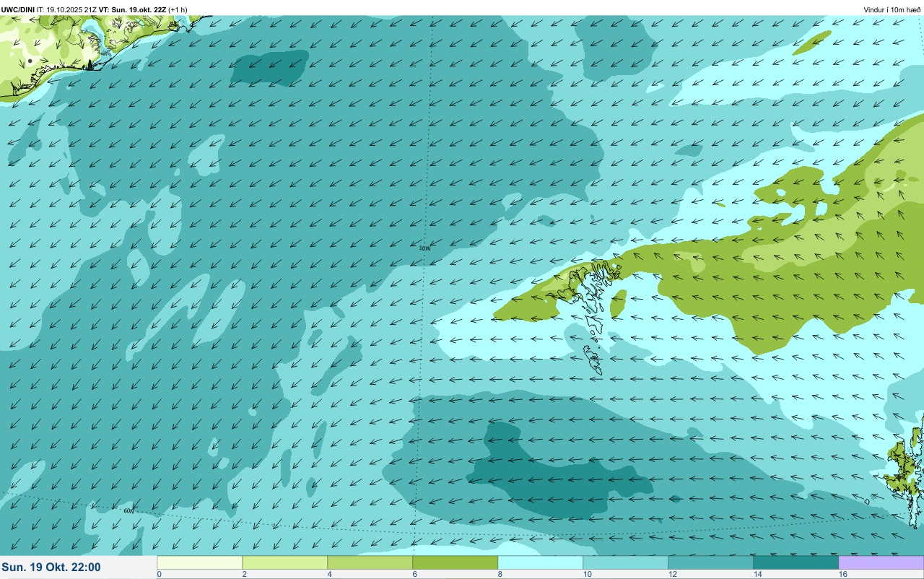
Task: Click the 'VT: Sun. 19.okt. 22Z' valid time text
Action: coord(132,9)
